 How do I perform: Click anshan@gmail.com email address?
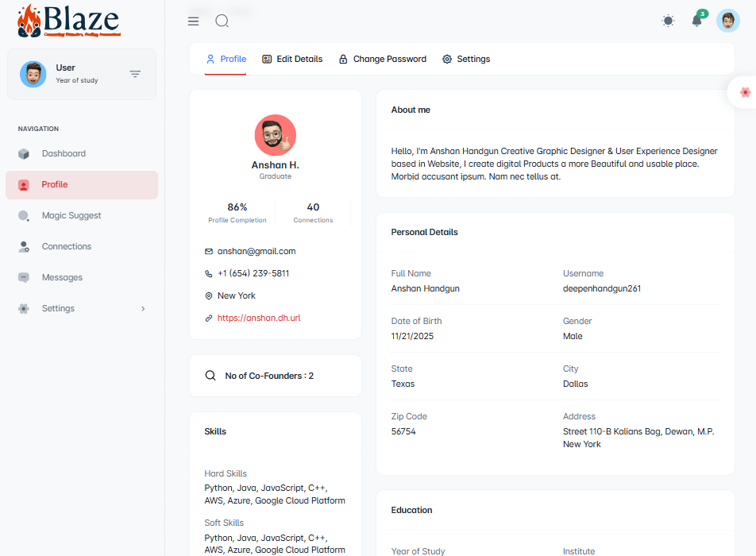[256, 251]
